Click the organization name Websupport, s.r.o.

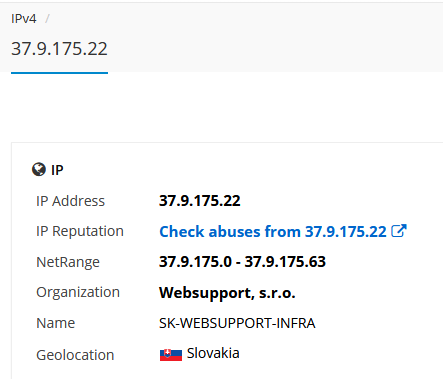[227, 293]
